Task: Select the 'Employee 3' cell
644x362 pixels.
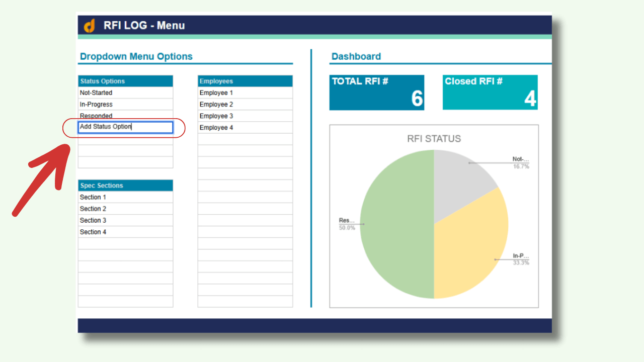Action: point(245,116)
